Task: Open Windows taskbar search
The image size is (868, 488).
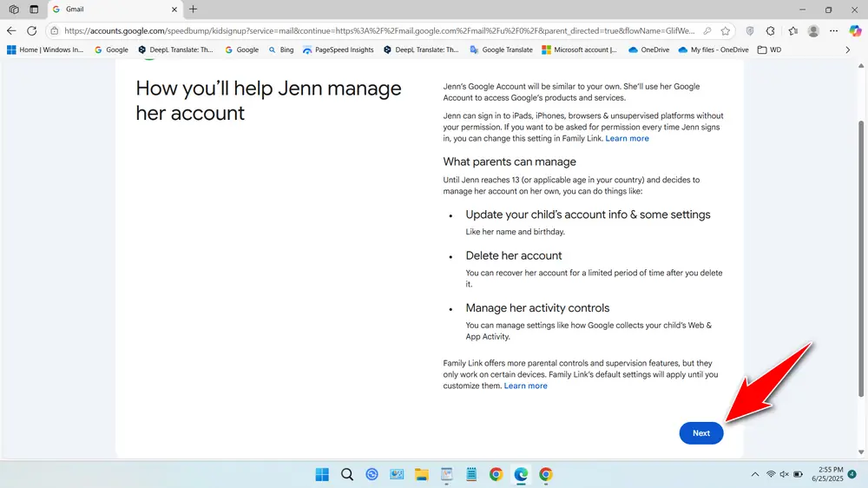Action: point(347,475)
